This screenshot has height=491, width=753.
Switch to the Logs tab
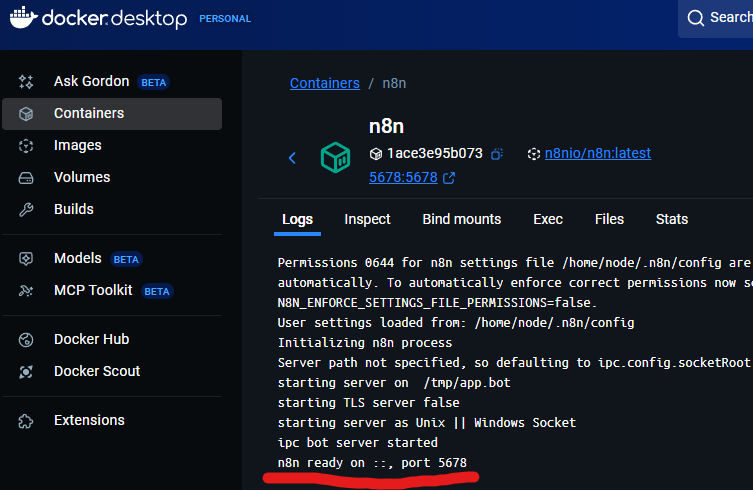click(x=297, y=219)
